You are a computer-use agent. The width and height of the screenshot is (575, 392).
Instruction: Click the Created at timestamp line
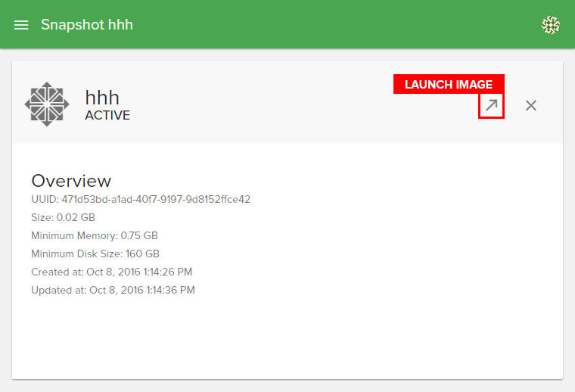click(x=113, y=272)
